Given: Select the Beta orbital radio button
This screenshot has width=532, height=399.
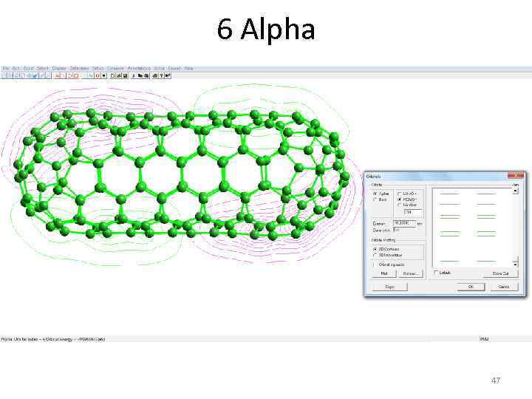Looking at the screenshot, I should [x=375, y=199].
